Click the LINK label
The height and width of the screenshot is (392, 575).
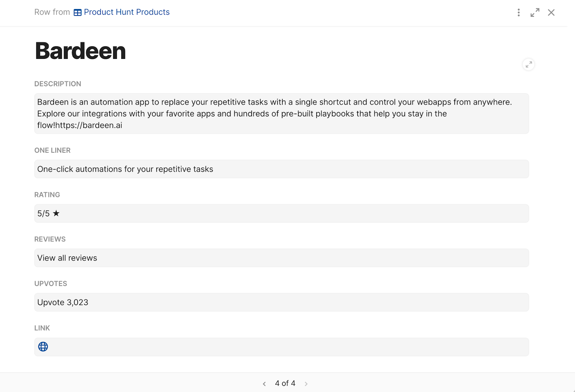coord(42,328)
